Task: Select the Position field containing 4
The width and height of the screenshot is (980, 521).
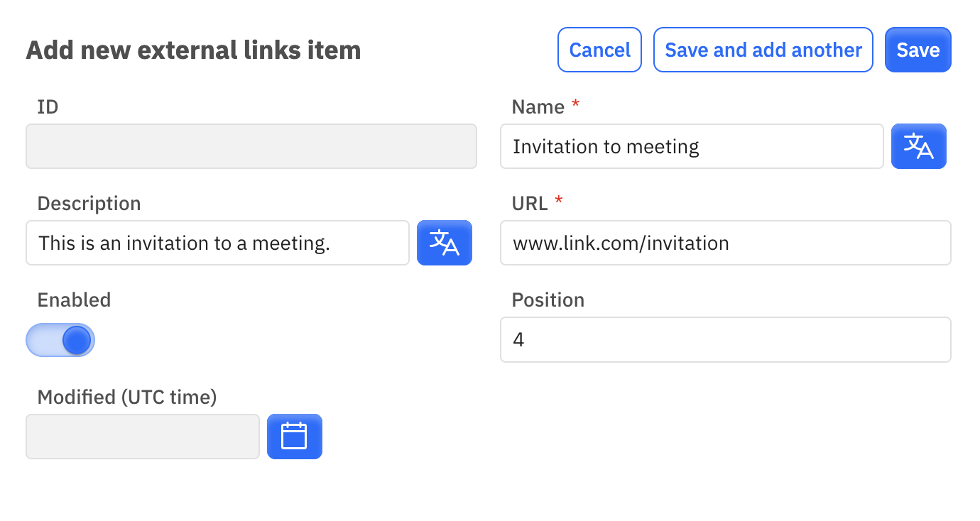Action: click(726, 339)
